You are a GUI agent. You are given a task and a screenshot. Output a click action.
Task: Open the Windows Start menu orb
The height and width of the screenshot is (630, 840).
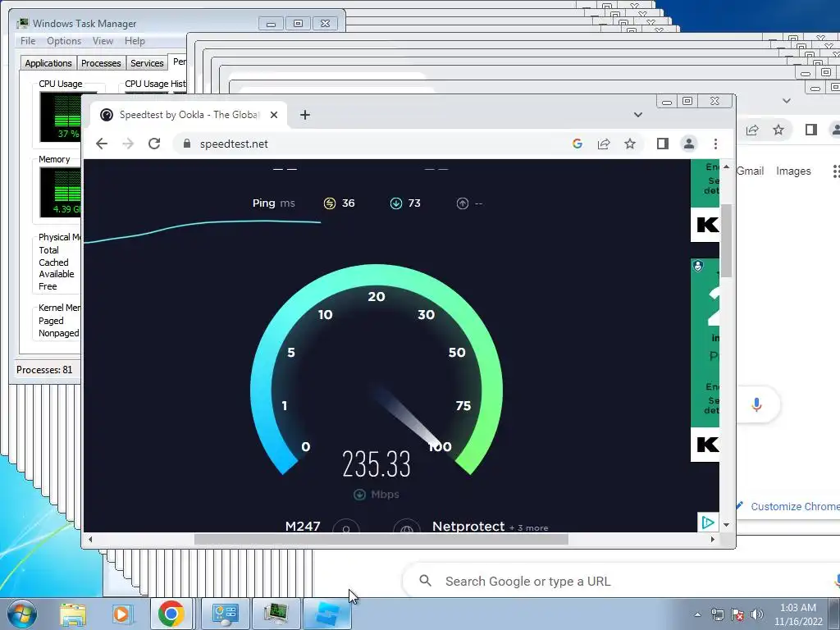pos(21,614)
